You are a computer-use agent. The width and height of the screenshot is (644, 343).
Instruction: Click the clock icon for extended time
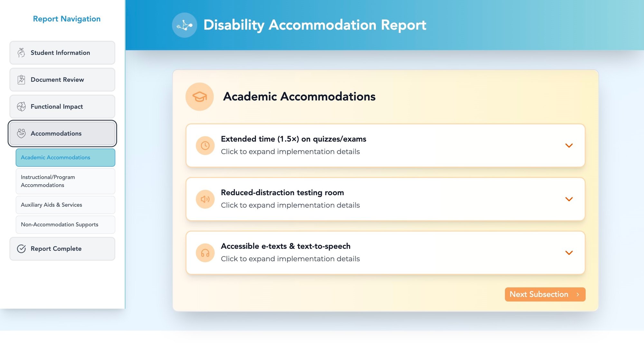(205, 146)
